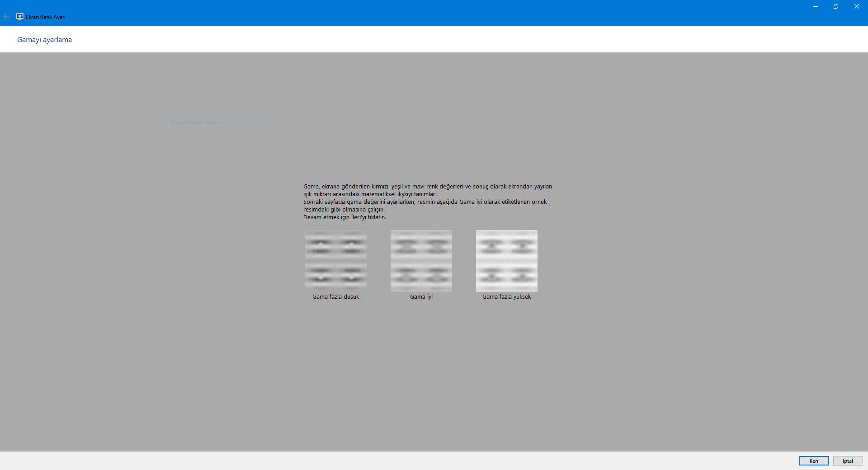Click the 'Gama fazla düşük' caption

point(336,296)
